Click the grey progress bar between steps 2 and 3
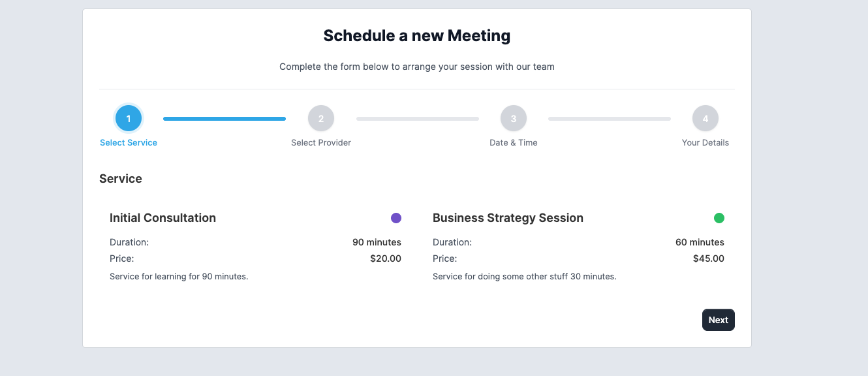Image resolution: width=868 pixels, height=376 pixels. (x=418, y=119)
